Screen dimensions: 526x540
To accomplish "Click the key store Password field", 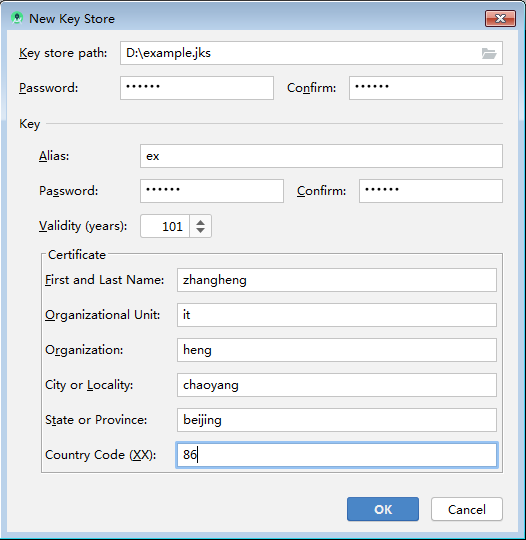I will (x=197, y=88).
